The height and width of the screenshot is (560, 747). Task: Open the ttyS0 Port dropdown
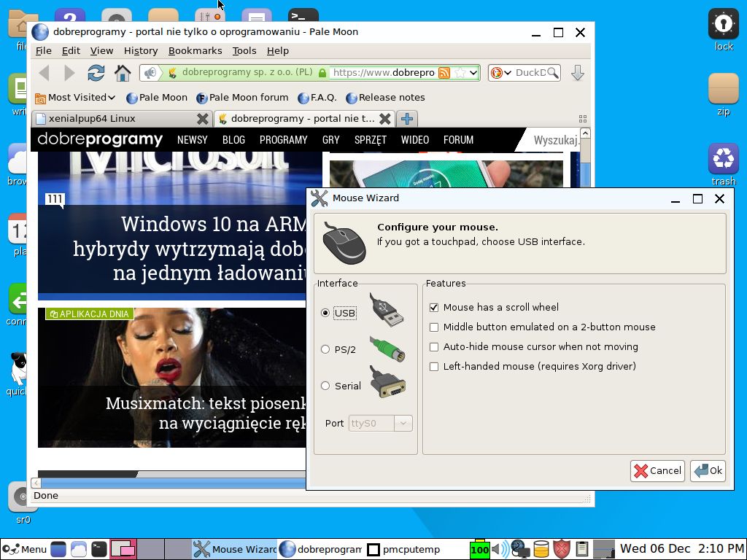click(x=403, y=423)
